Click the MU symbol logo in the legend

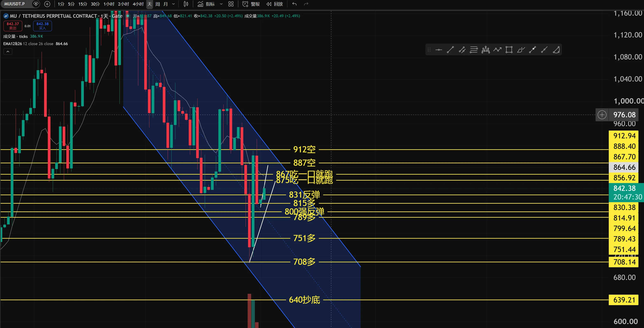pos(6,16)
